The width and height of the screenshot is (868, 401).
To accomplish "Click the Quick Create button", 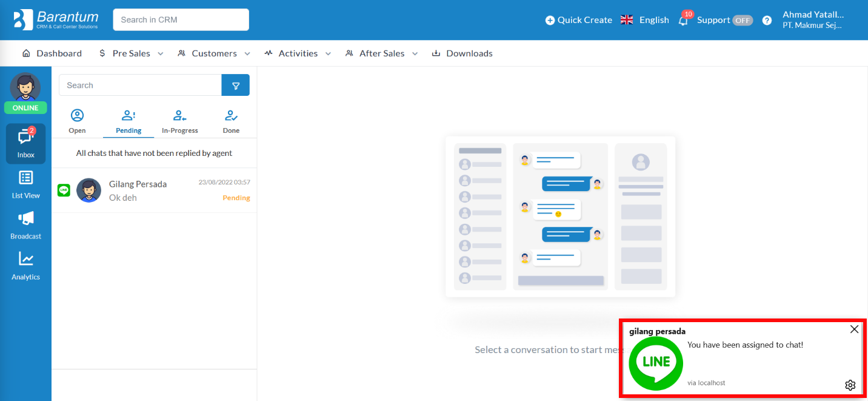I will (578, 20).
